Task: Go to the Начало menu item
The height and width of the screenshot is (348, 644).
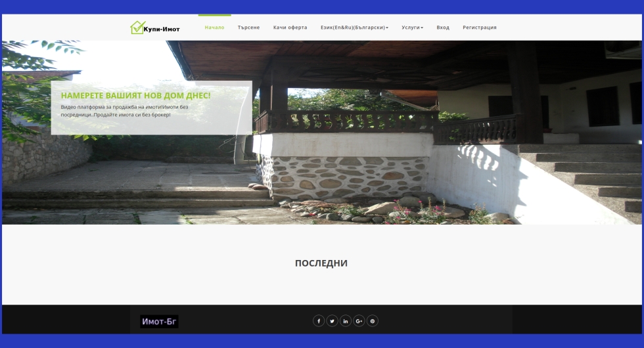Action: (214, 28)
